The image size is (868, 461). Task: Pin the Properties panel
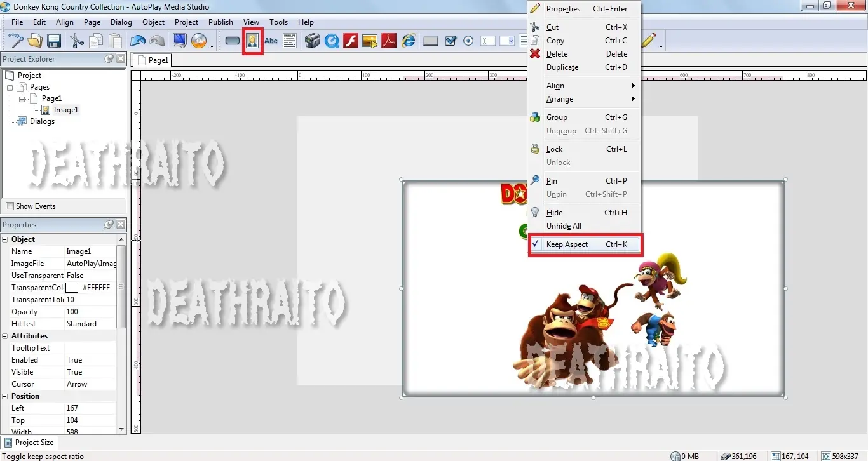(x=109, y=225)
